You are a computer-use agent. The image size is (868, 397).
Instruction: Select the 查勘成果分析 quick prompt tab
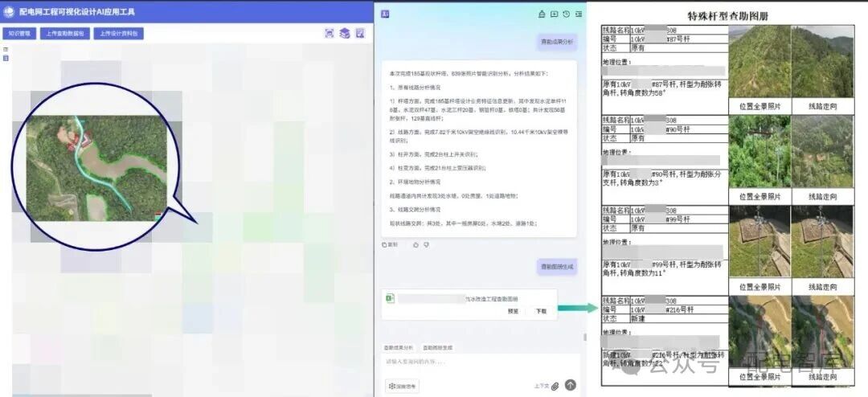click(x=399, y=348)
